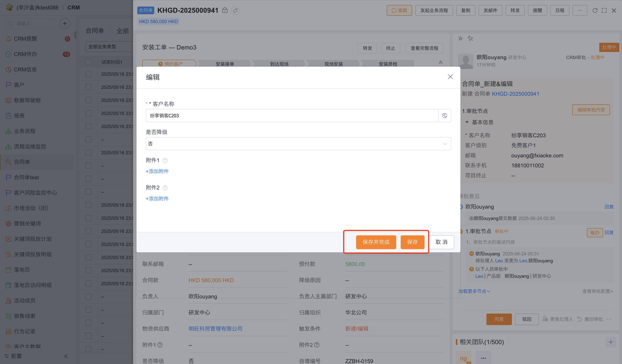
Task: Click +添加附件 under 附件1
Action: [157, 171]
